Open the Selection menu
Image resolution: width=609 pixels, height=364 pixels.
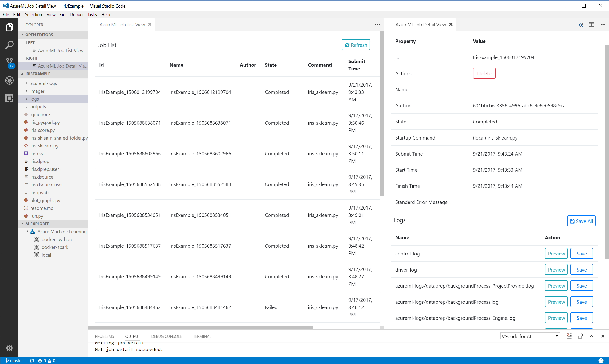tap(33, 14)
